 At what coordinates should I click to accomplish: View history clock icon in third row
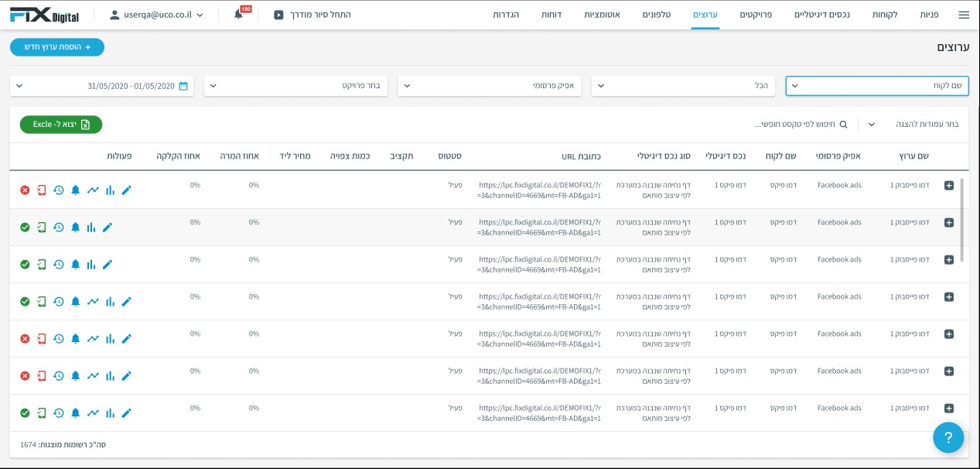click(x=59, y=264)
